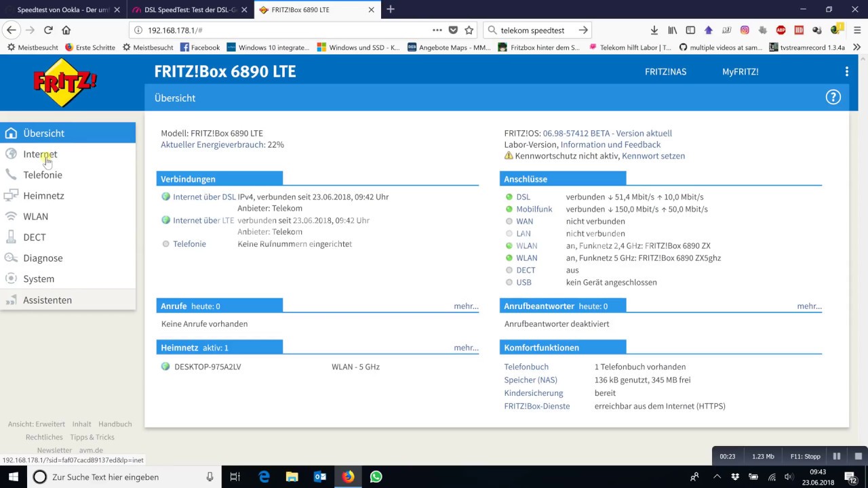Open the Heimnetz sidebar menu
Screen dimensions: 868x488
[x=43, y=195]
